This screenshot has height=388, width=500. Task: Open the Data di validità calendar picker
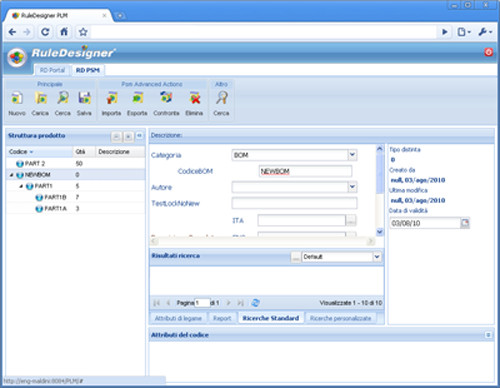click(x=465, y=223)
